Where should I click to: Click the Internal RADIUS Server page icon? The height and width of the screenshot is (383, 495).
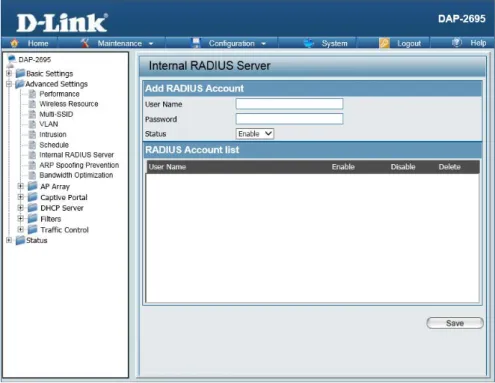tap(32, 155)
